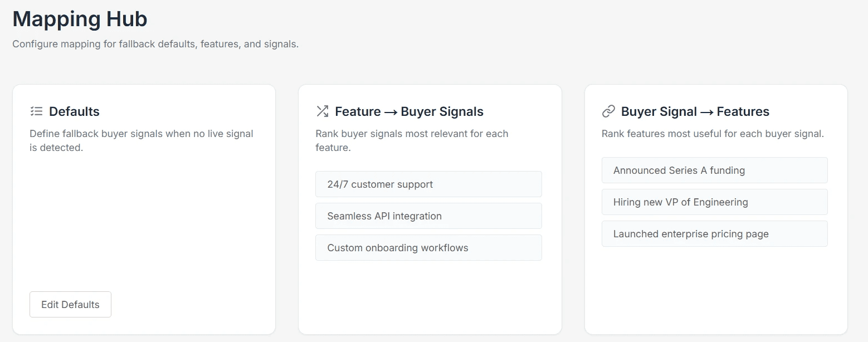Click the Feature → Buyer Signals heading
This screenshot has height=342, width=868.
point(409,111)
